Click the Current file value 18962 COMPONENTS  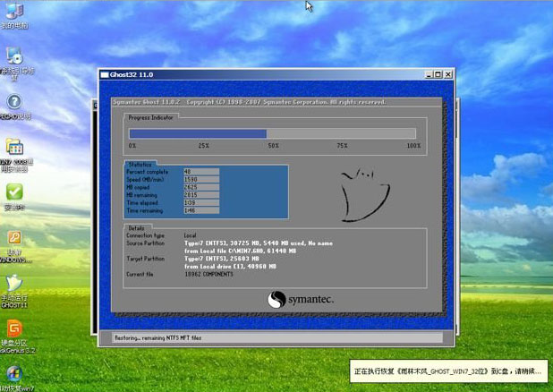click(x=208, y=274)
